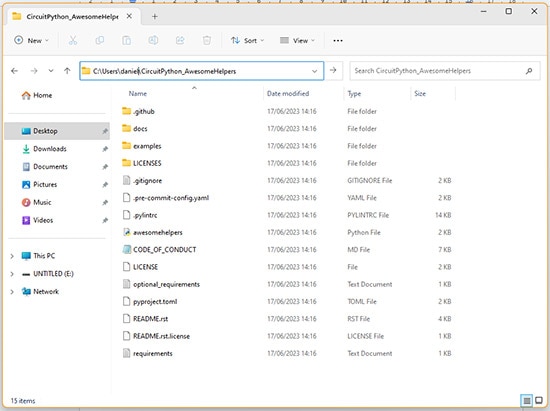Select Desktop in navigation pane

[x=57, y=131]
